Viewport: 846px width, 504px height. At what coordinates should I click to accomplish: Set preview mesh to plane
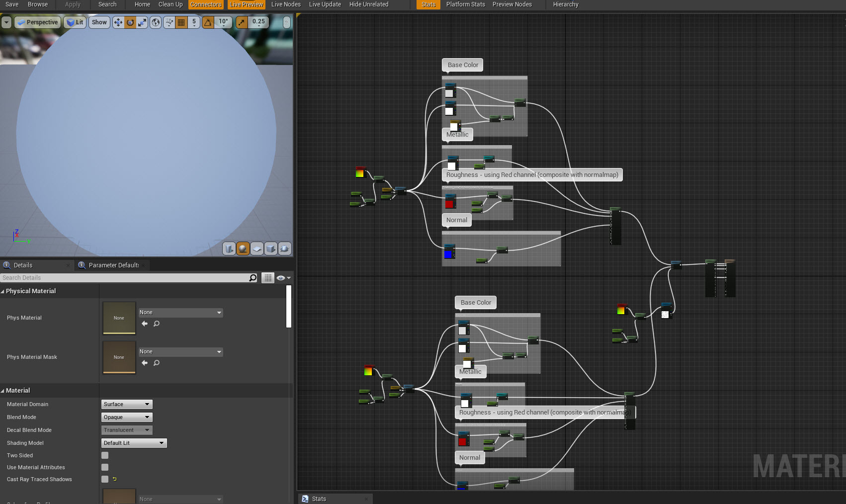pyautogui.click(x=256, y=249)
